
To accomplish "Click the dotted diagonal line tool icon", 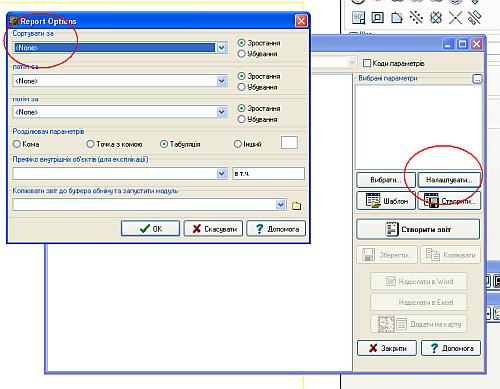I will pos(416,17).
